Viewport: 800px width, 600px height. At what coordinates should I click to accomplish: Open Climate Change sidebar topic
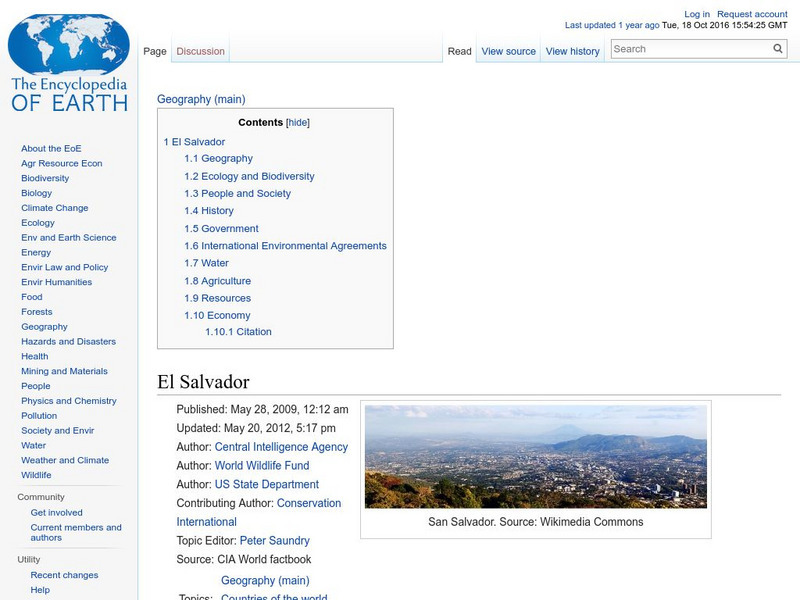(55, 208)
